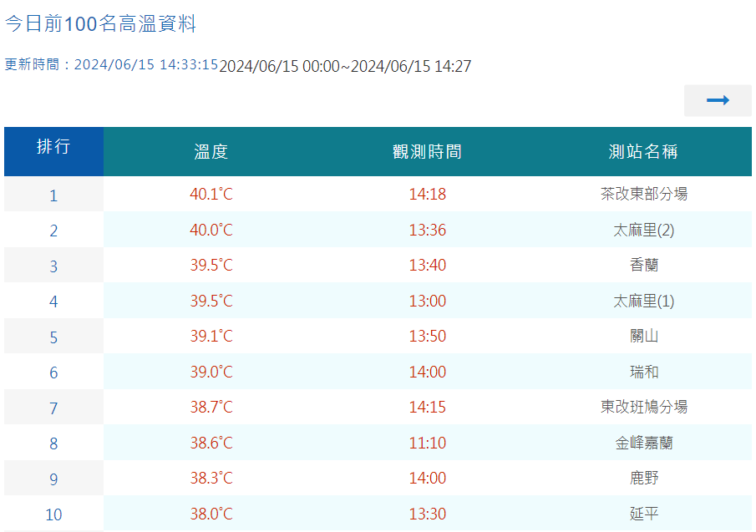Click the 39.0°C temperature value

tap(211, 372)
